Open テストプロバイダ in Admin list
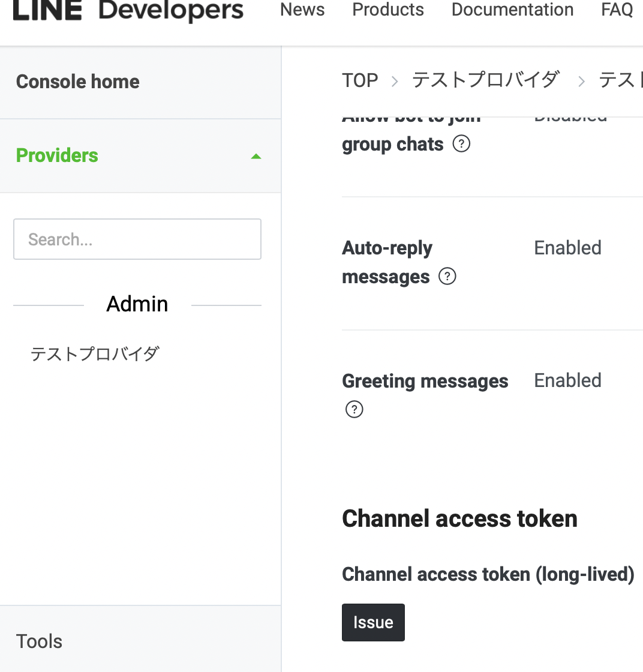Viewport: 643px width, 672px height. [x=95, y=354]
